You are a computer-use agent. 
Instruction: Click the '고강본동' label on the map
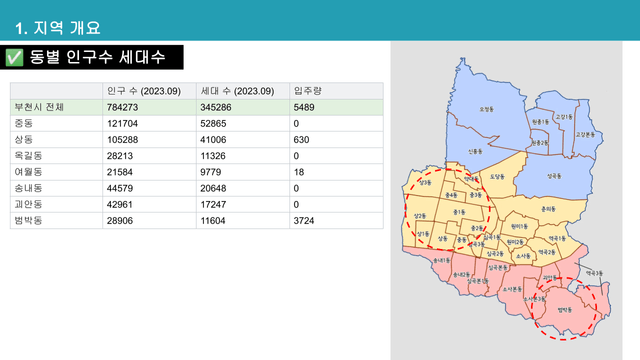(585, 134)
